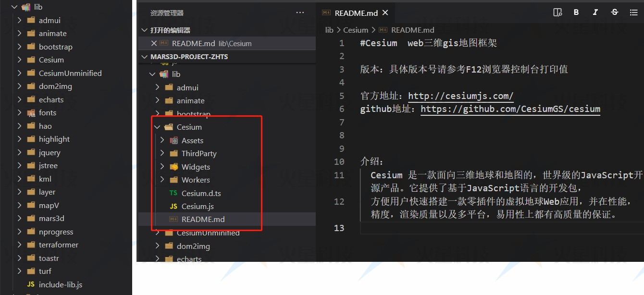Image resolution: width=644 pixels, height=295 pixels.
Task: Close the README.md editor tab
Action: (385, 13)
